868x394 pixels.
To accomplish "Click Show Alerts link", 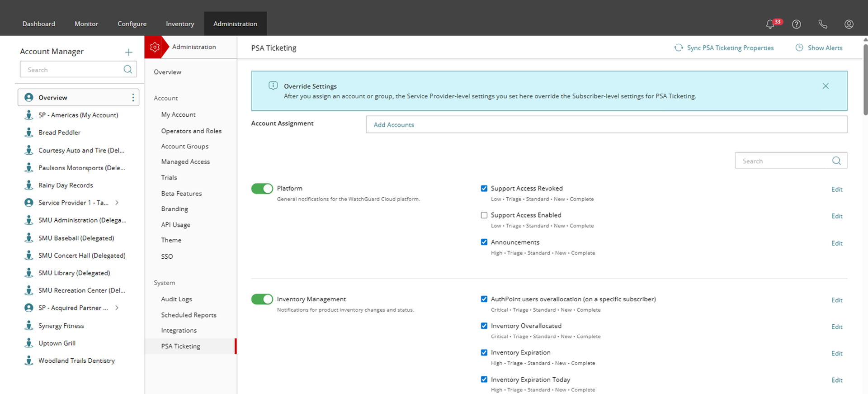I will [825, 48].
